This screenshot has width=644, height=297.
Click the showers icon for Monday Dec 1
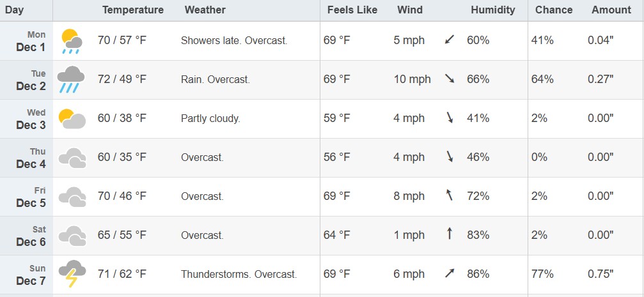click(71, 41)
